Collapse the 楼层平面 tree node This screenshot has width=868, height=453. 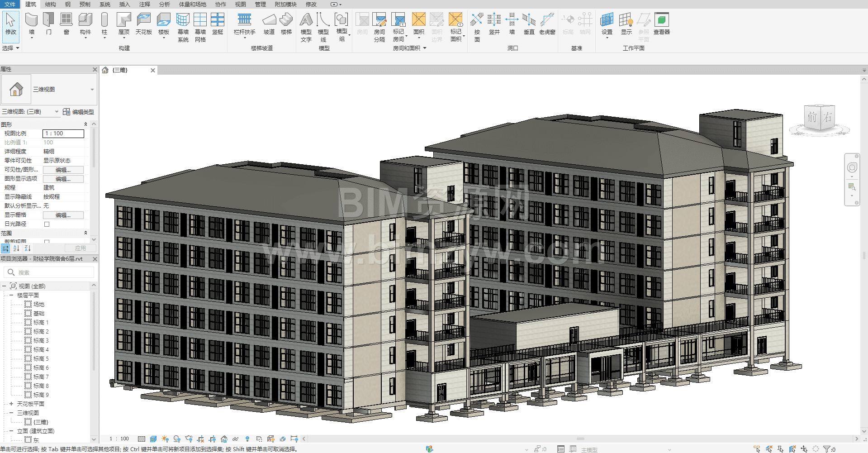coord(11,295)
